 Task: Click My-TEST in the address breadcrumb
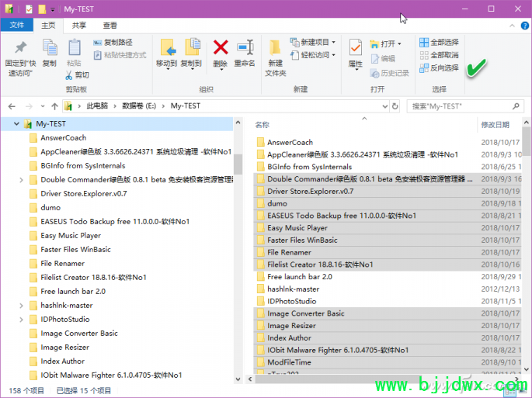(x=186, y=106)
